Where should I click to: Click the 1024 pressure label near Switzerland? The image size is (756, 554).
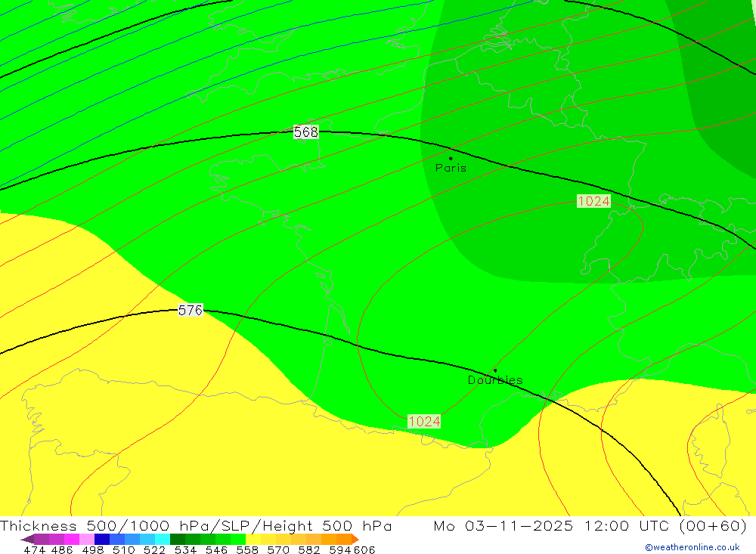[x=593, y=201]
